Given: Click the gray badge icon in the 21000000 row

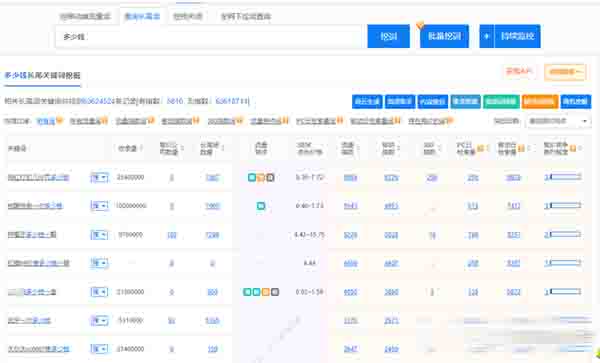Looking at the screenshot, I should pyautogui.click(x=275, y=292).
